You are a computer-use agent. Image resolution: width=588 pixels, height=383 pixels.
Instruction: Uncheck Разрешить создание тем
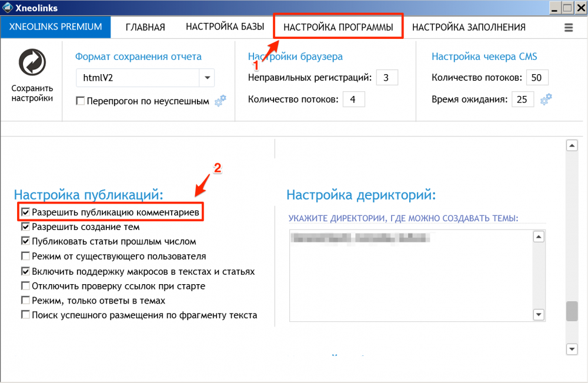[x=25, y=227]
